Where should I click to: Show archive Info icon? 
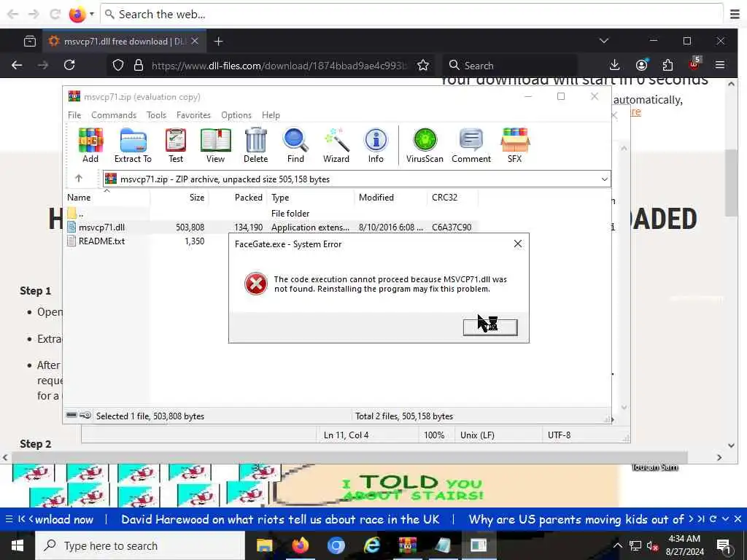376,145
